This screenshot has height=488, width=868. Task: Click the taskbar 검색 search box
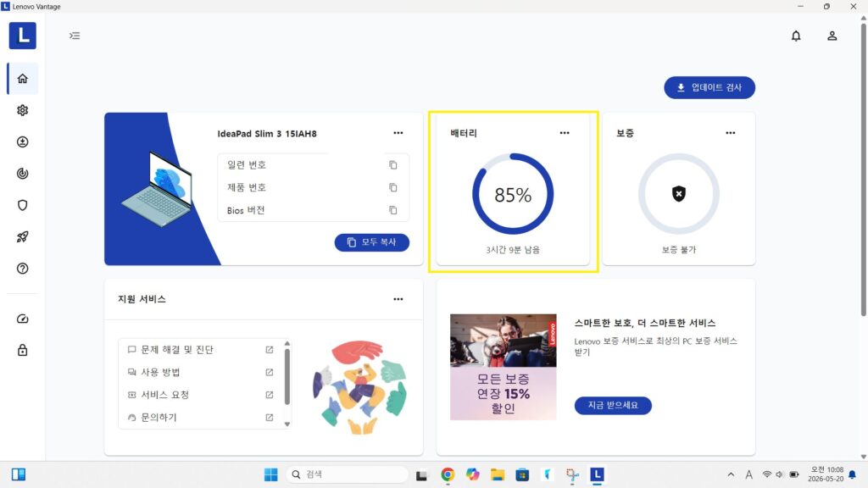coord(347,474)
